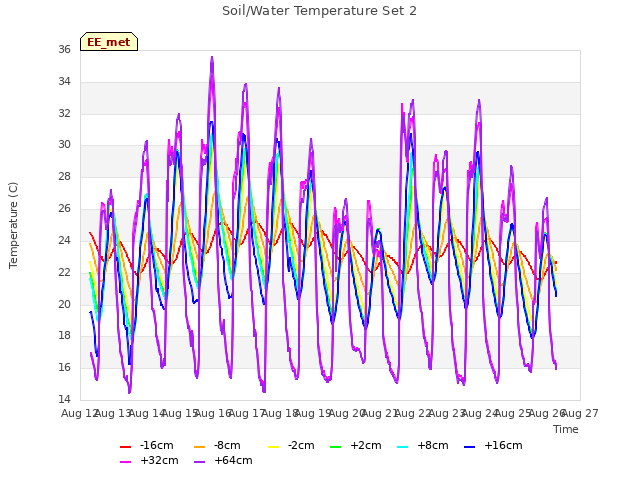This screenshot has width=640, height=480.
Task: Toggle the -2cm legend entry
Action: coord(291,445)
